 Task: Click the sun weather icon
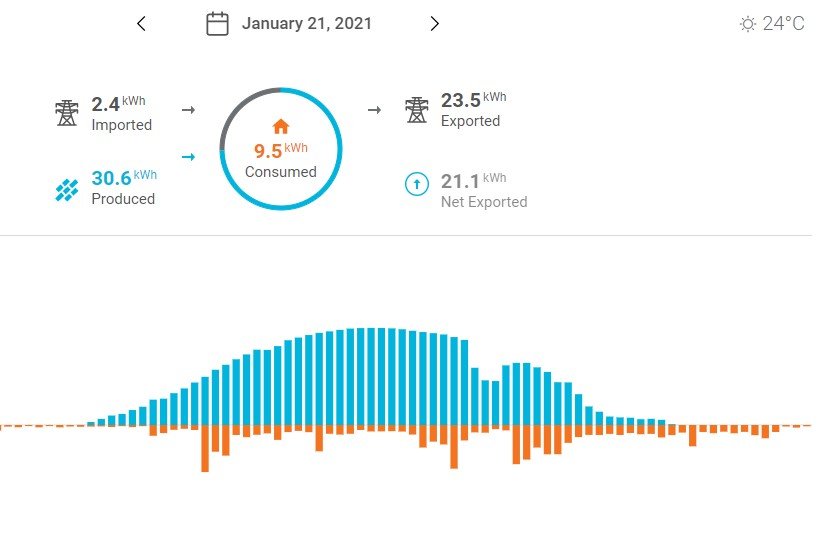(747, 24)
